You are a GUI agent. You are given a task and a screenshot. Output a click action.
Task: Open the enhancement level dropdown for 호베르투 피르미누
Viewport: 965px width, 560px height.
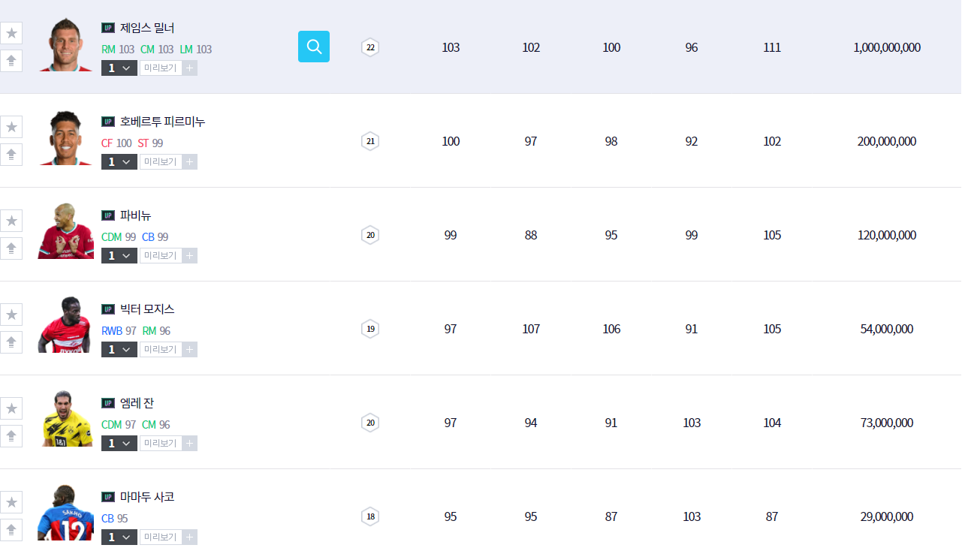(x=119, y=162)
